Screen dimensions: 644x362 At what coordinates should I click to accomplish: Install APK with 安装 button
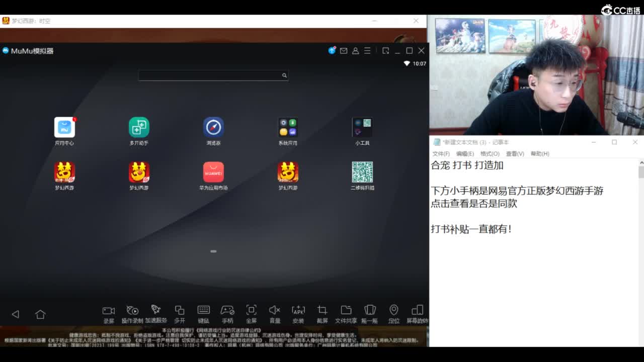pos(298,314)
